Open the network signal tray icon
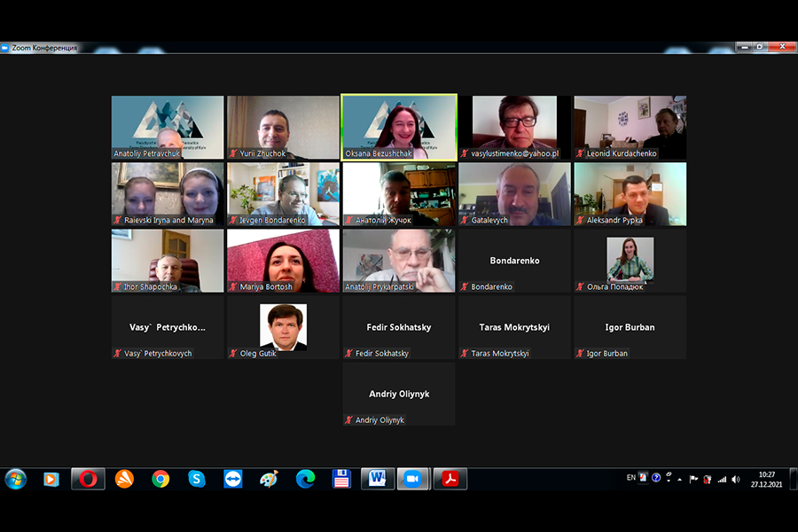This screenshot has height=532, width=798. coord(722,479)
